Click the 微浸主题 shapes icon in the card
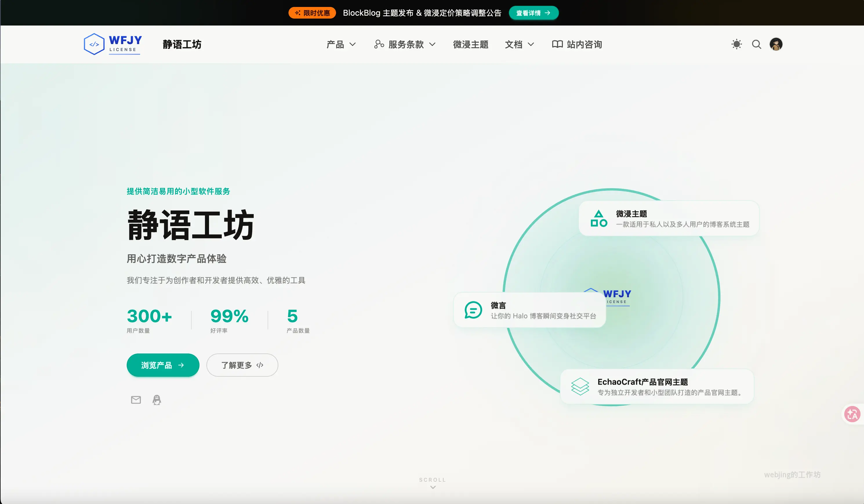This screenshot has height=504, width=864. (x=599, y=218)
